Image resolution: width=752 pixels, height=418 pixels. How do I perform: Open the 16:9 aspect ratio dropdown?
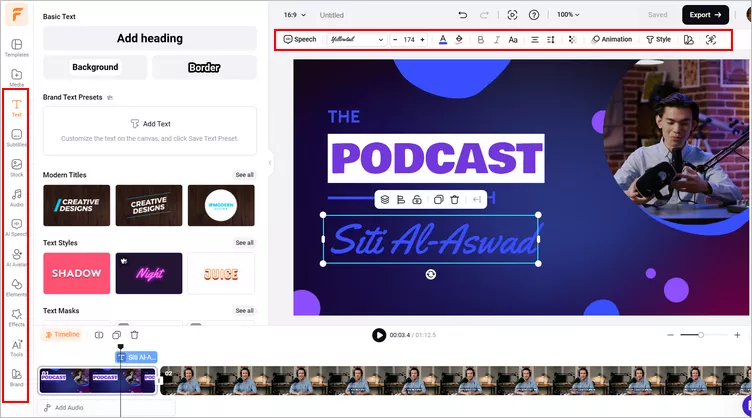[294, 15]
